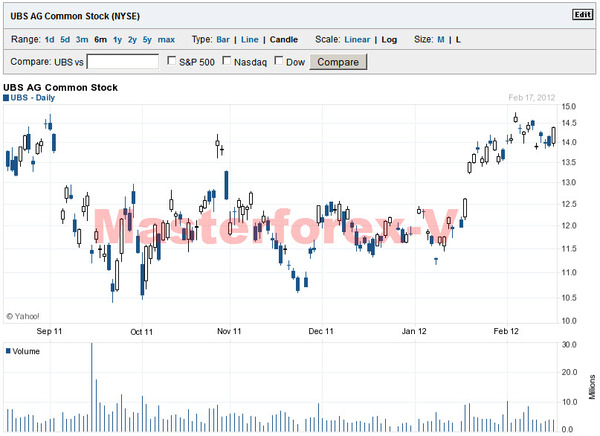This screenshot has width=600, height=436.
Task: Enable the Nasdaq checkbox
Action: (x=227, y=61)
